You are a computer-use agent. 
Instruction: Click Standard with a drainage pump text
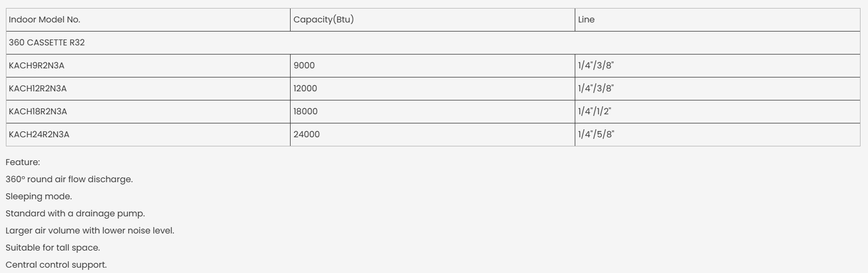pos(75,214)
